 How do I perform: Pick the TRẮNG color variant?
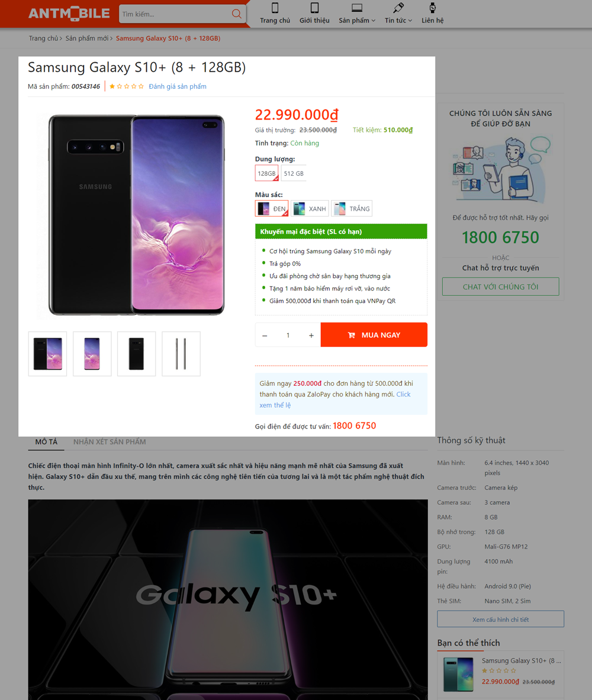click(352, 208)
